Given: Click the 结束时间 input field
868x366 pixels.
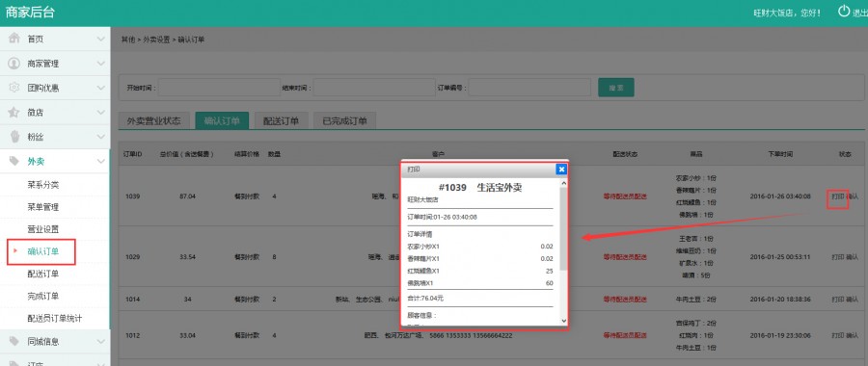Looking at the screenshot, I should [375, 88].
